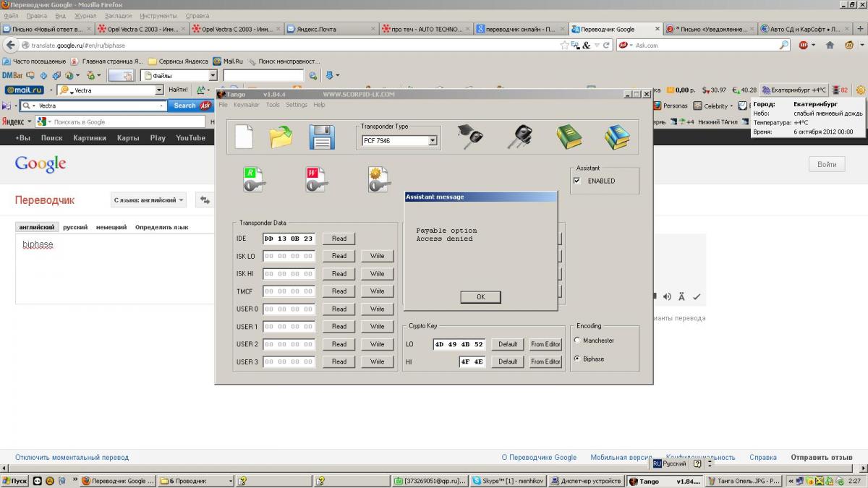
Task: Click From Editor button for Crypto HI
Action: click(x=545, y=361)
